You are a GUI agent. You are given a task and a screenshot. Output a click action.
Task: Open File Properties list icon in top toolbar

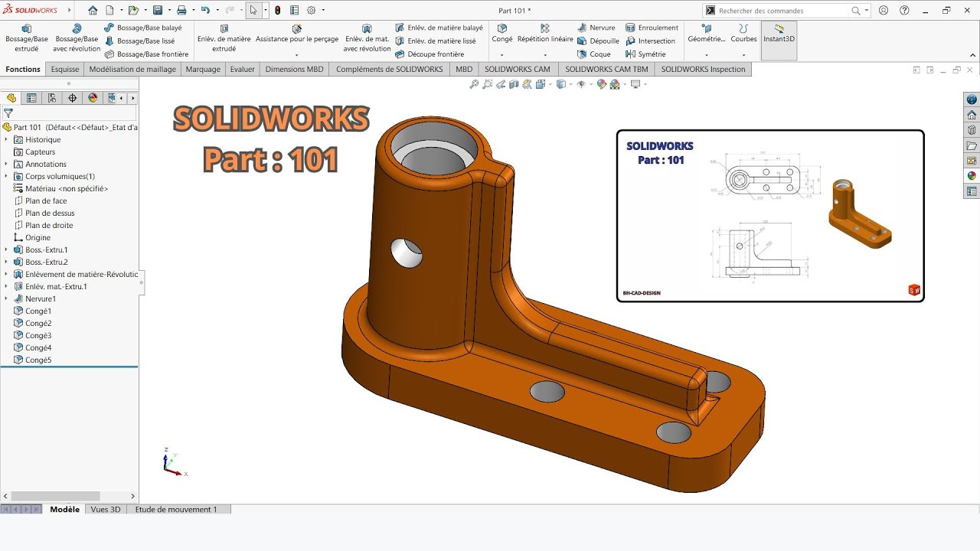[294, 11]
